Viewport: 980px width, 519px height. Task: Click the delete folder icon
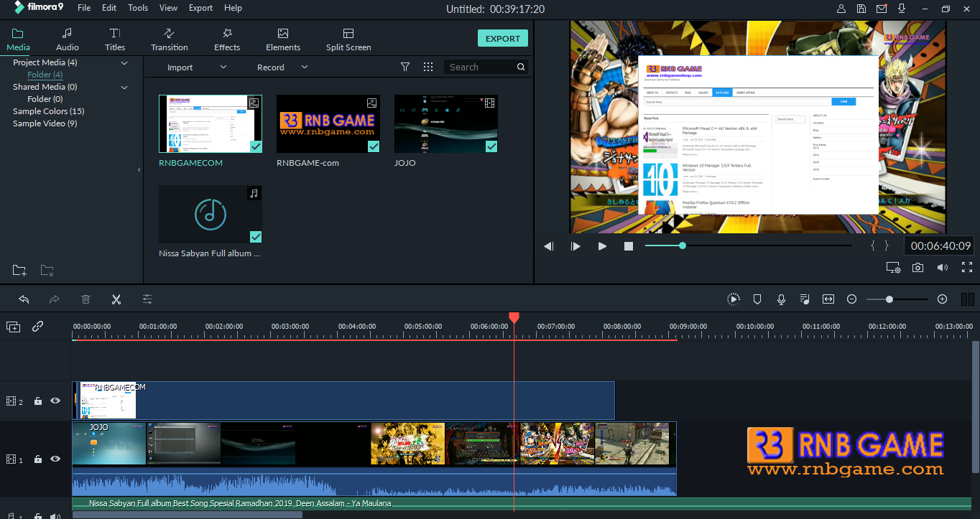pos(47,271)
